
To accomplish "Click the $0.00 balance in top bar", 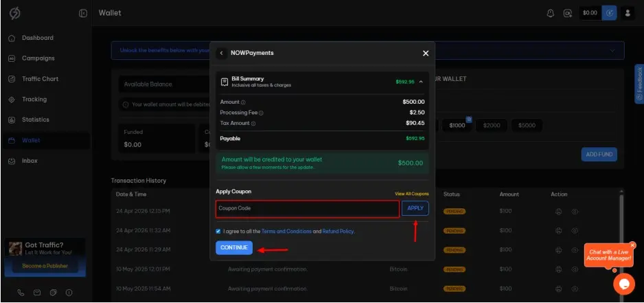I will click(x=590, y=13).
